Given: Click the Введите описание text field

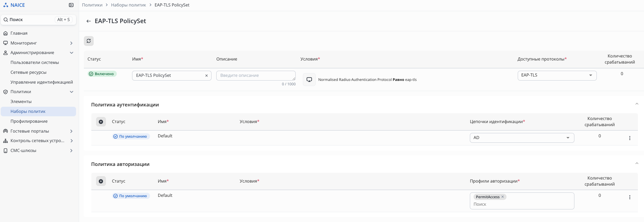Looking at the screenshot, I should 256,75.
